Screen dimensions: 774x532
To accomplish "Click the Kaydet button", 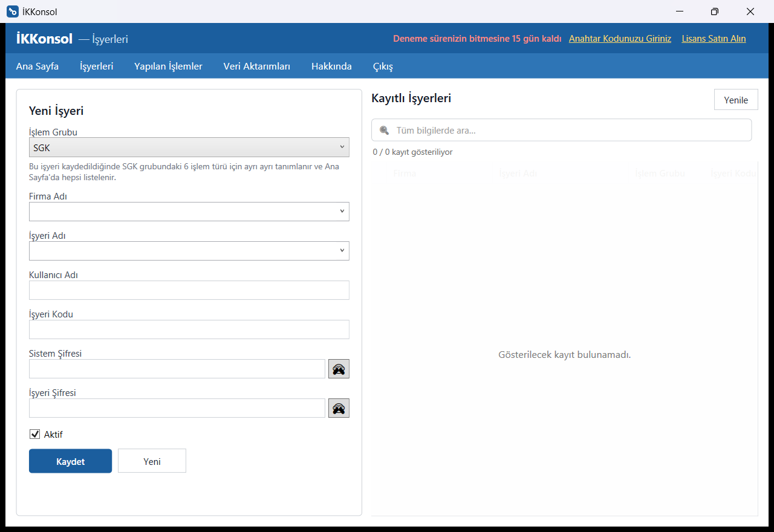I will click(x=71, y=461).
